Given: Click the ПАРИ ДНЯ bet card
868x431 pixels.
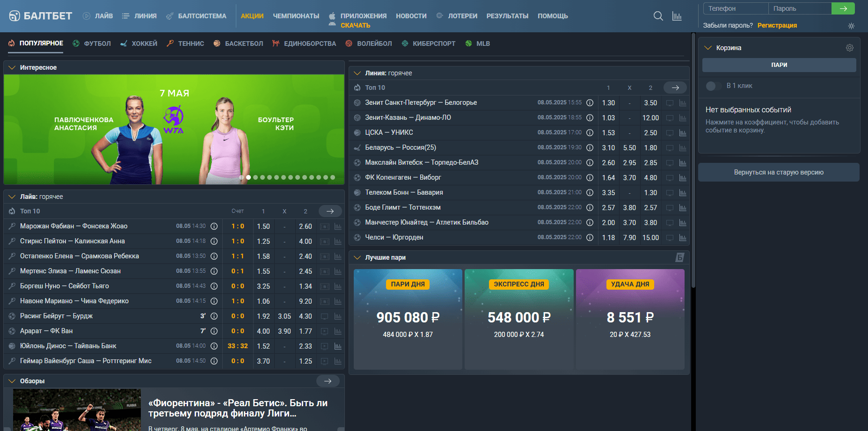Looking at the screenshot, I should pos(408,318).
